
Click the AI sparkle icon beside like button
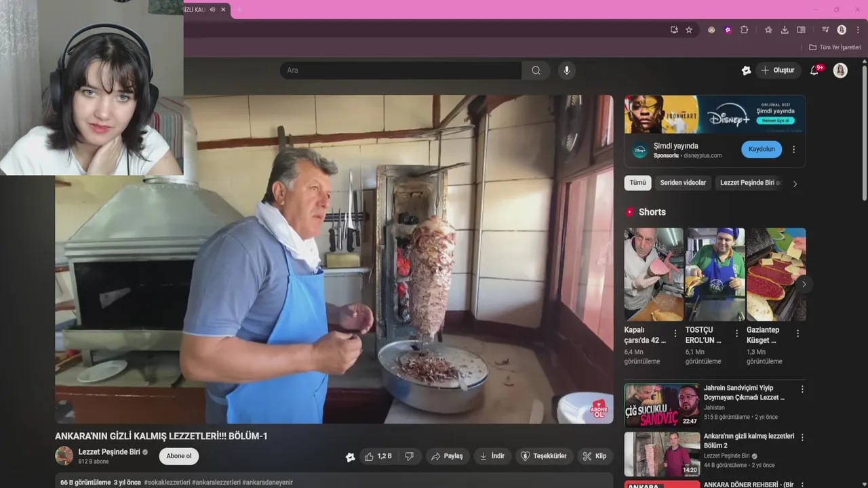tap(350, 457)
